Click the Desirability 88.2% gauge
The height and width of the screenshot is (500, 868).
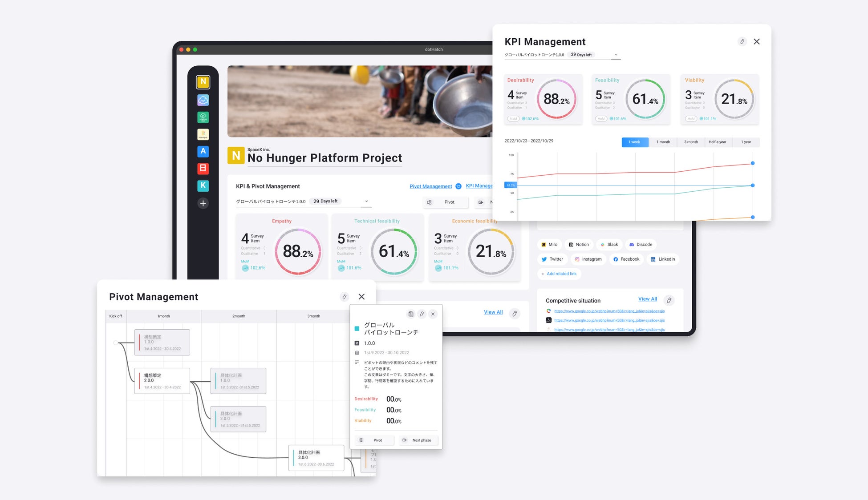coord(556,99)
